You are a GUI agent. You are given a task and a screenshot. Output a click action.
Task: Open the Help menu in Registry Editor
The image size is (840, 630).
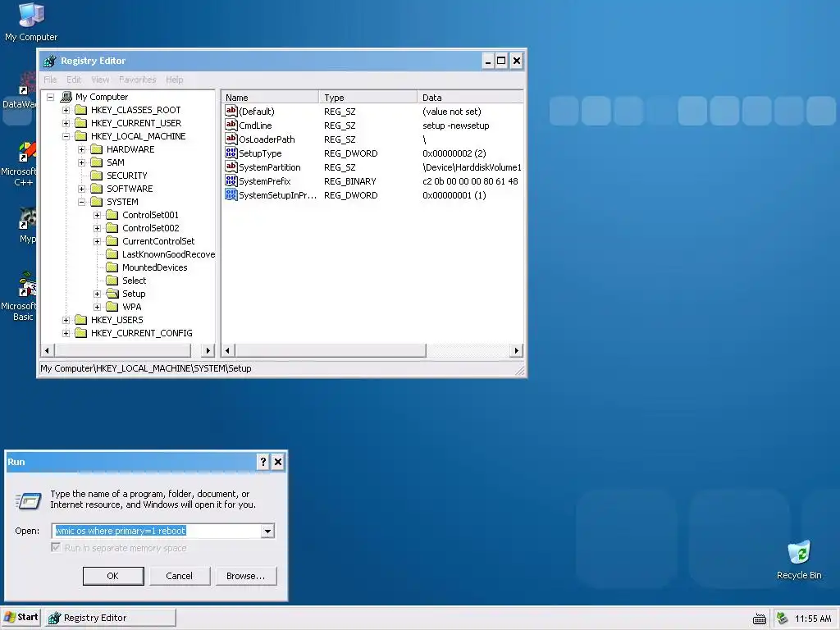175,80
